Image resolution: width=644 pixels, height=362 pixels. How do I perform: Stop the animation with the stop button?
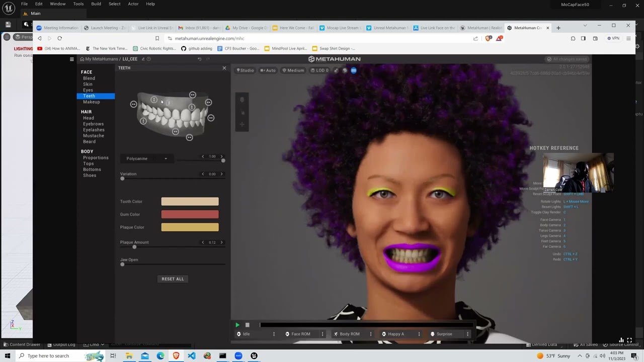click(247, 325)
